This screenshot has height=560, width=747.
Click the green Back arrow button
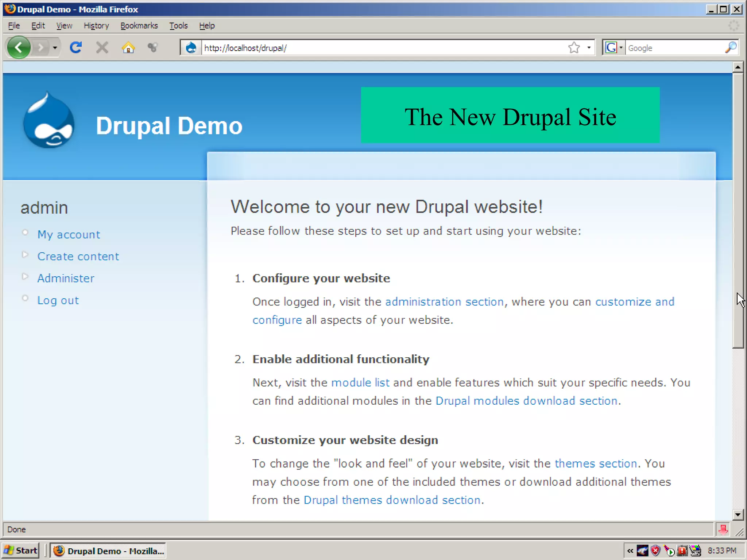click(19, 47)
